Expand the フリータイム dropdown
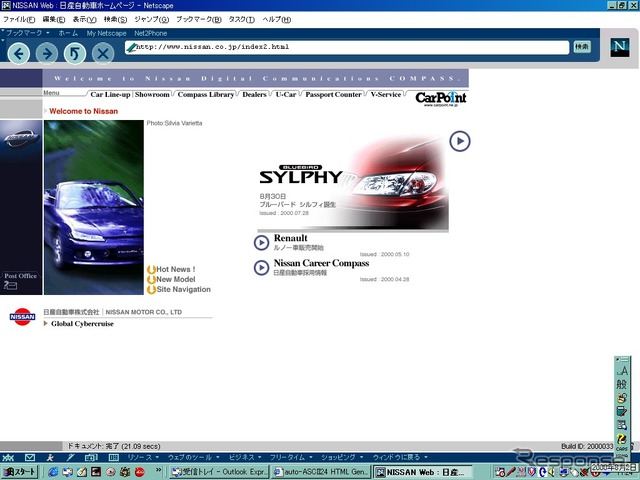Image resolution: width=640 pixels, height=480 pixels. [291, 457]
